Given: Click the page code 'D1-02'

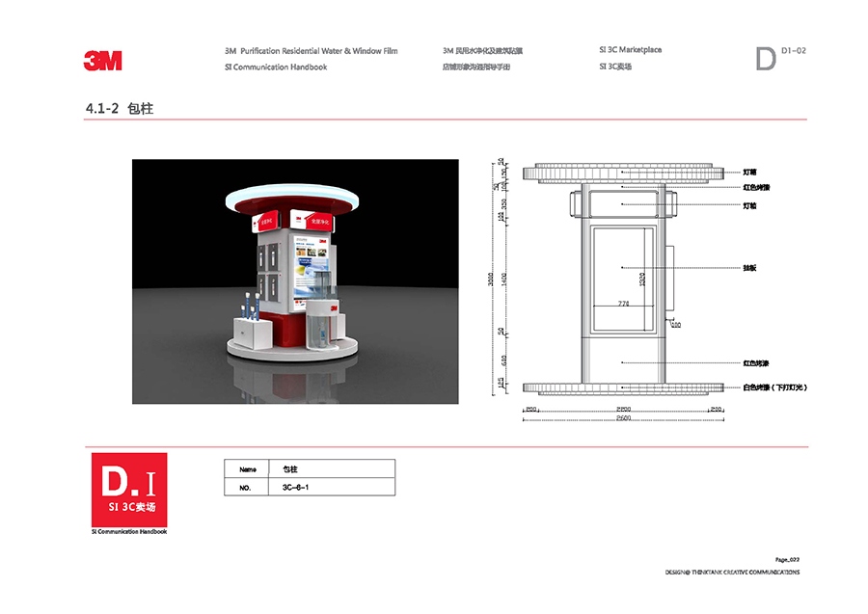Looking at the screenshot, I should click(794, 51).
